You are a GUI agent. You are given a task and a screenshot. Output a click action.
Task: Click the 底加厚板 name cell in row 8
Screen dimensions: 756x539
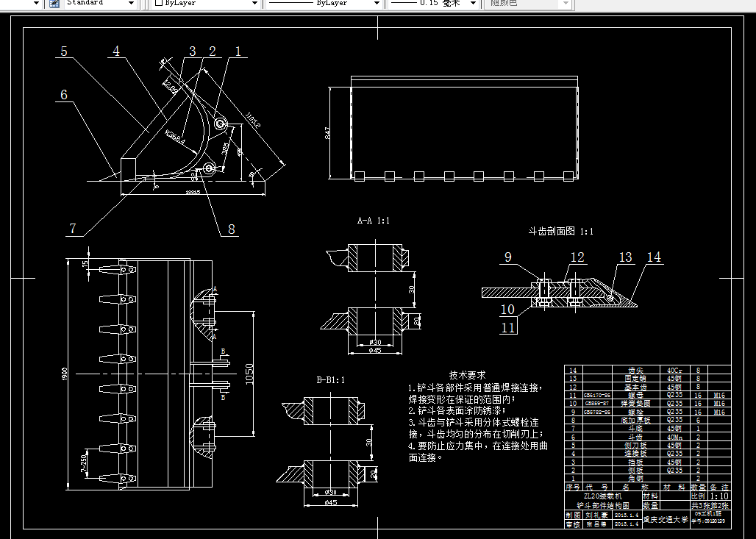tap(635, 421)
